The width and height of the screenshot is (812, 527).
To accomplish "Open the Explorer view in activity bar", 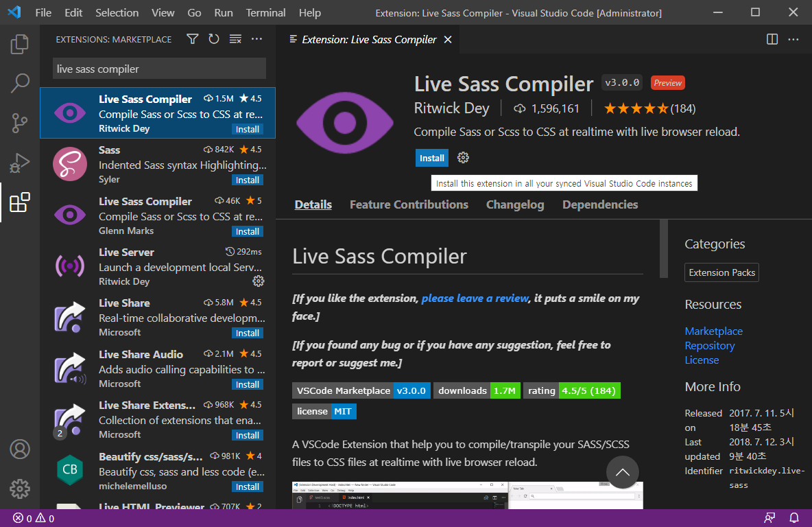I will pos(20,44).
